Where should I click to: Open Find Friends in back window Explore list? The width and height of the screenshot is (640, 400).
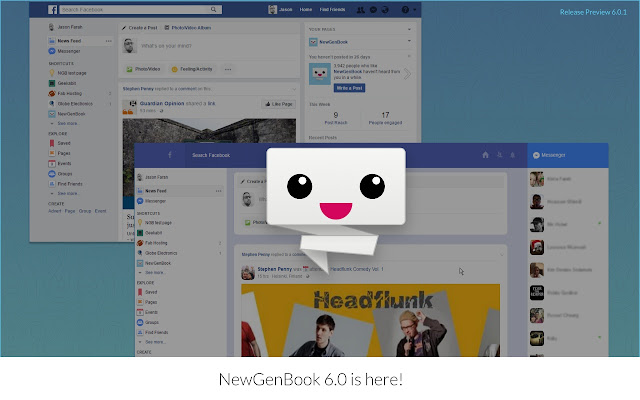tap(65, 184)
